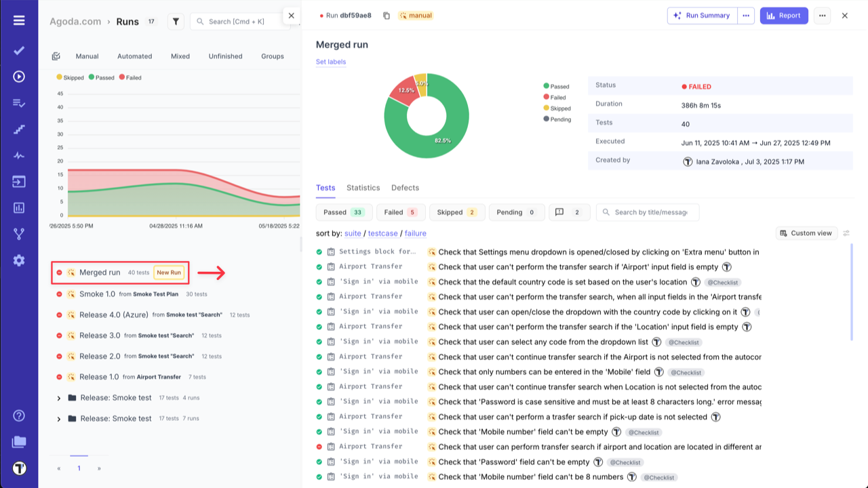Toggle the Skipped filter showing 2 tests
The image size is (868, 488).
click(x=456, y=211)
